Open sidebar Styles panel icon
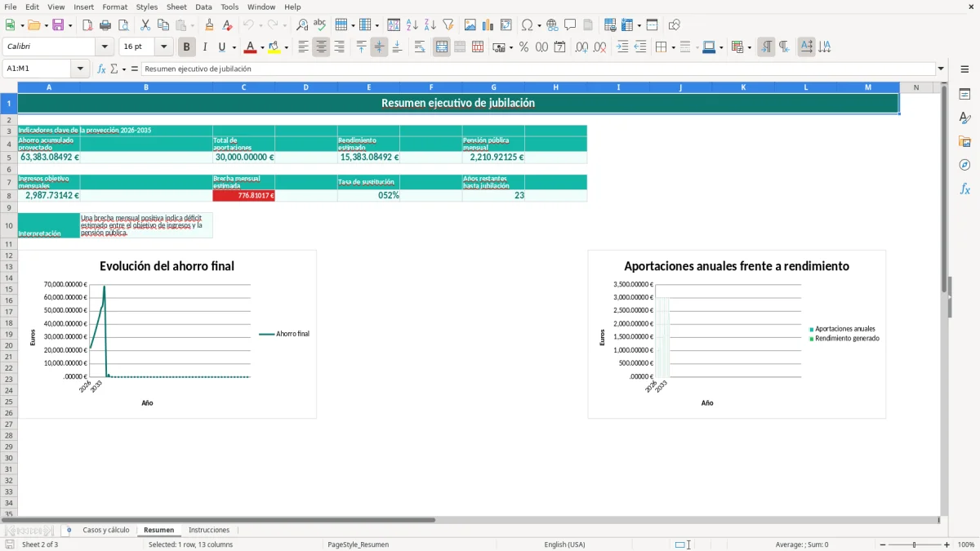 click(x=964, y=118)
